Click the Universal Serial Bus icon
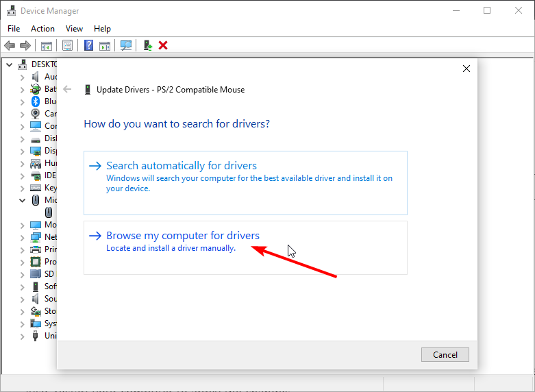 coord(35,336)
